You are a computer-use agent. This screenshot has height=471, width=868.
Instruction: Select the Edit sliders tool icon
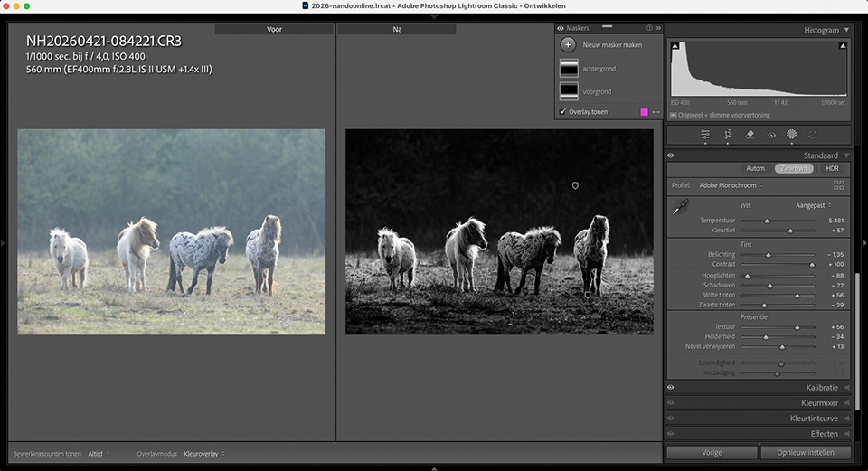tap(705, 134)
